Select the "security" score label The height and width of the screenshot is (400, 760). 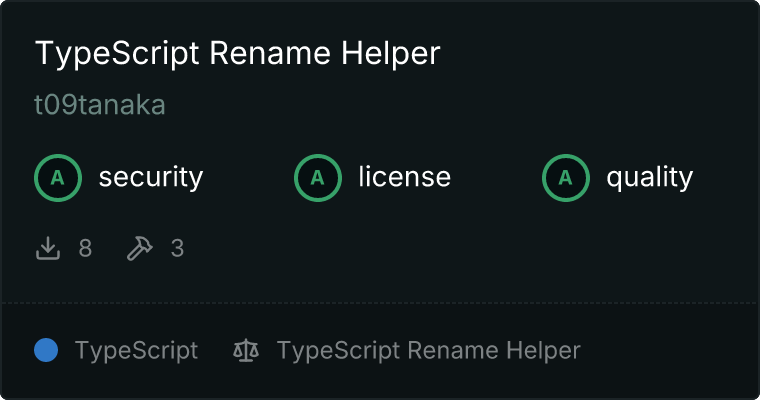[x=150, y=178]
